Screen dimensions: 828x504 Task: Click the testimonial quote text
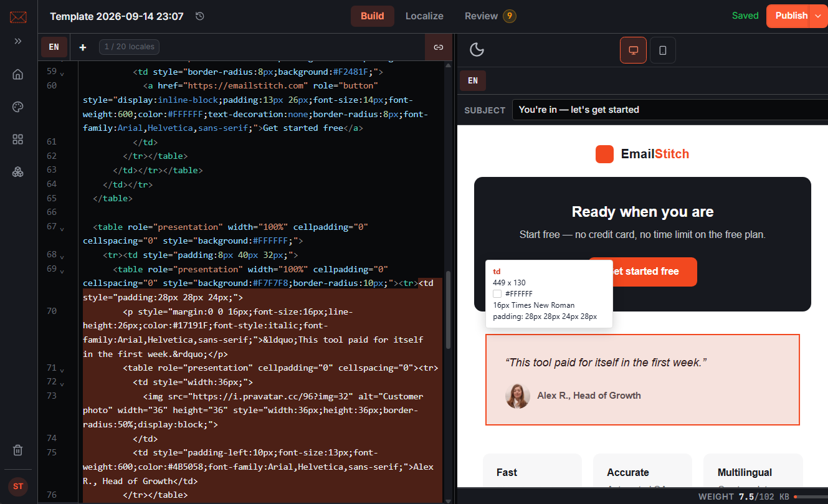(x=606, y=363)
